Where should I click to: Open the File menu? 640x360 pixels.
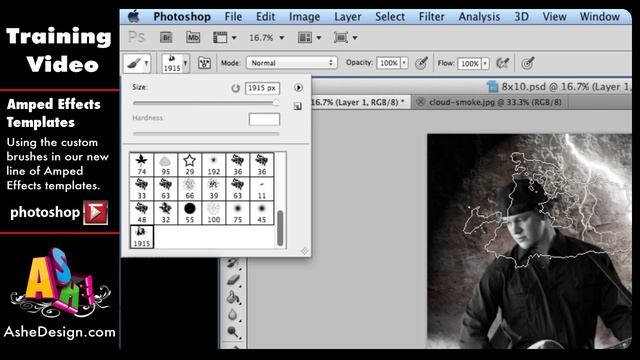point(233,17)
